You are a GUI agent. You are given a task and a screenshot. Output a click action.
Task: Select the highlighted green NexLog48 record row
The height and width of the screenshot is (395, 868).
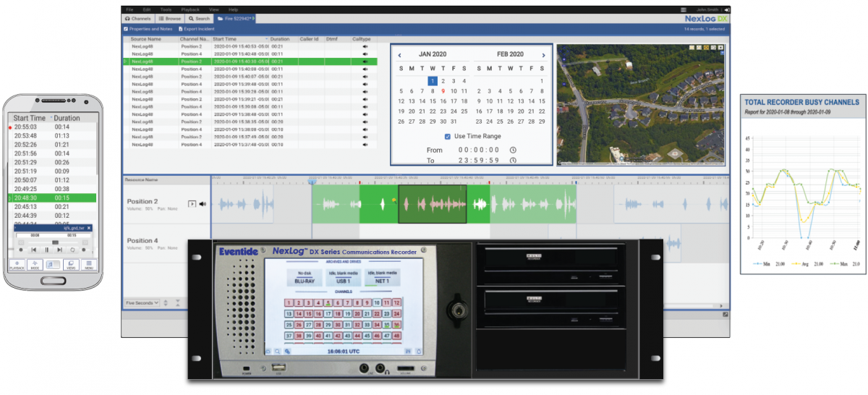coord(250,61)
